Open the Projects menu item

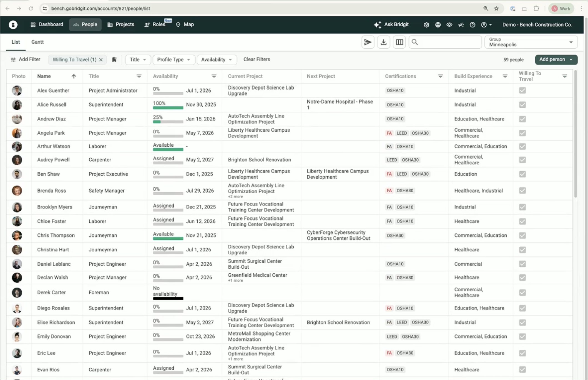click(x=121, y=24)
